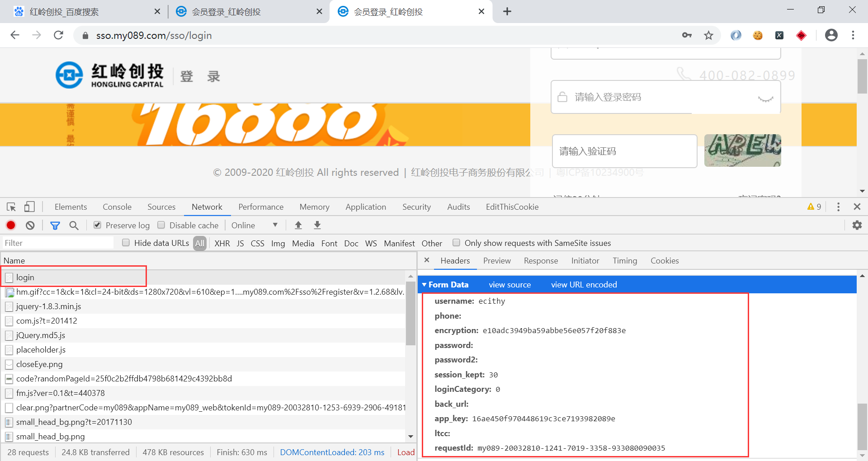Click view source for Form Data
The height and width of the screenshot is (461, 868).
point(510,285)
